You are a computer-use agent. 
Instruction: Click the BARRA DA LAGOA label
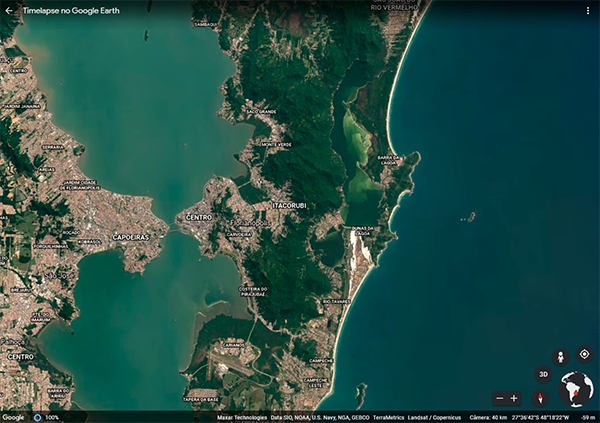pos(388,160)
